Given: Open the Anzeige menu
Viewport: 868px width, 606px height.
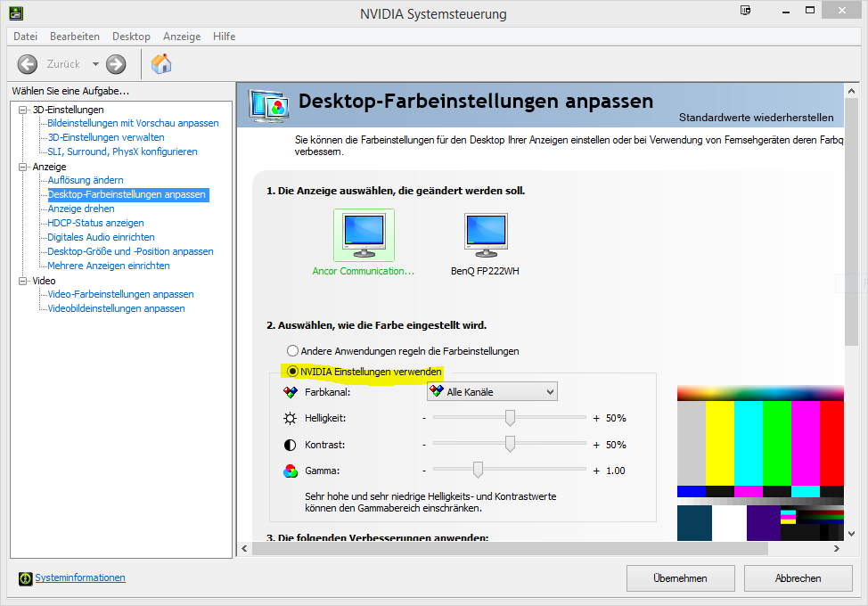Looking at the screenshot, I should click(x=182, y=37).
